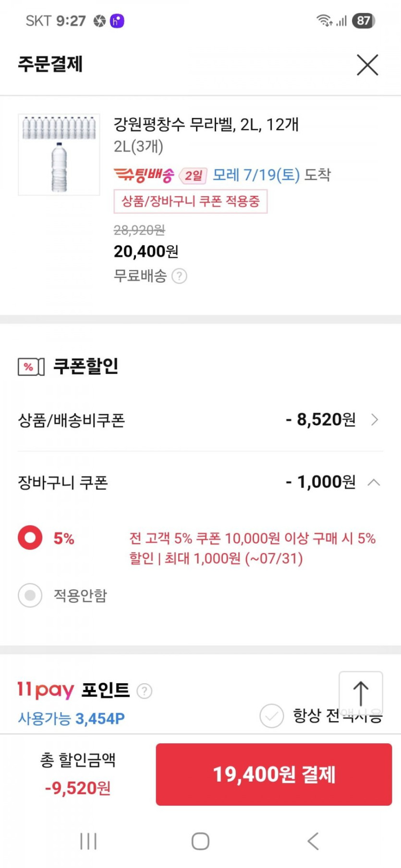Select the 5% cart coupon radio option
The width and height of the screenshot is (401, 868).
point(30,538)
